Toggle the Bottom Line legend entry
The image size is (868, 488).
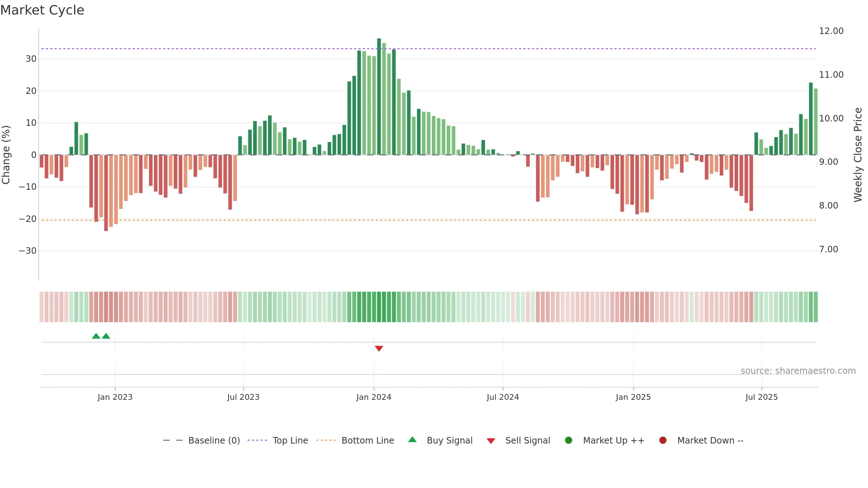tap(355, 440)
